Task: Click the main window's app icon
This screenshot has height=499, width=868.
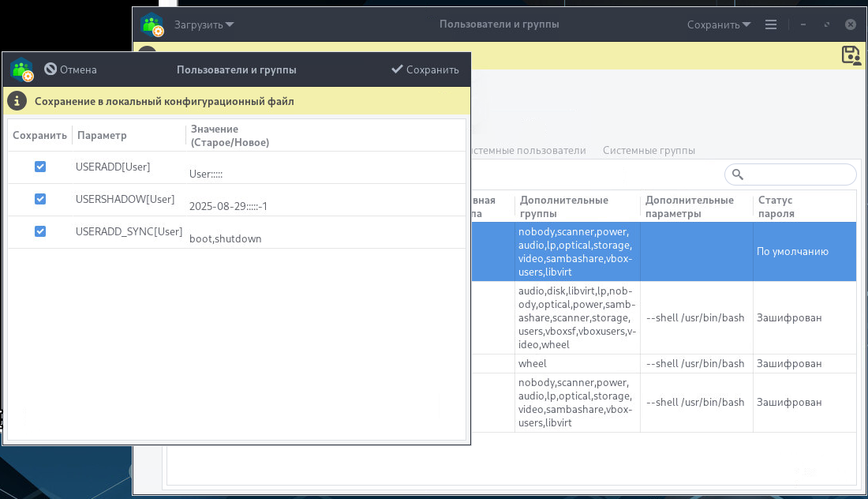Action: pyautogui.click(x=152, y=24)
